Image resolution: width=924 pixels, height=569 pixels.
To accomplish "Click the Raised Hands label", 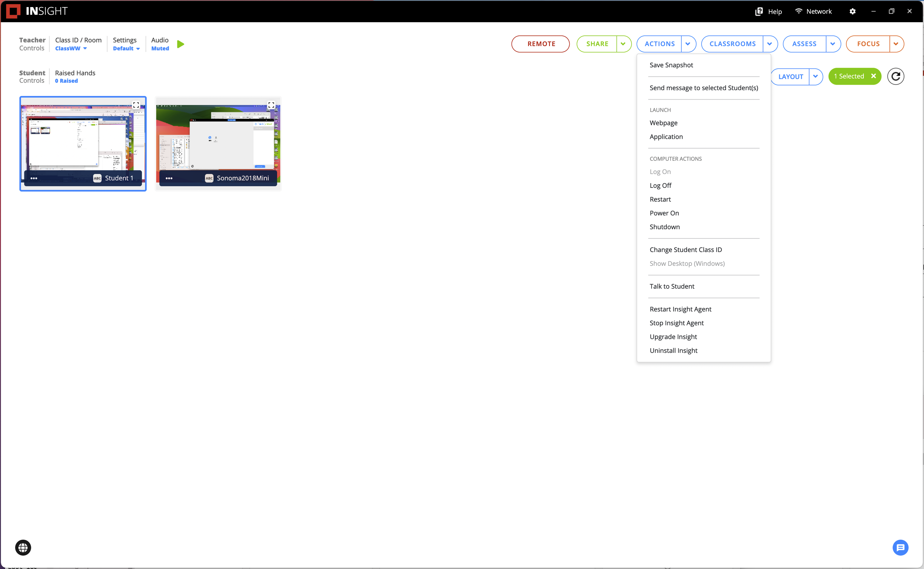I will tap(75, 72).
